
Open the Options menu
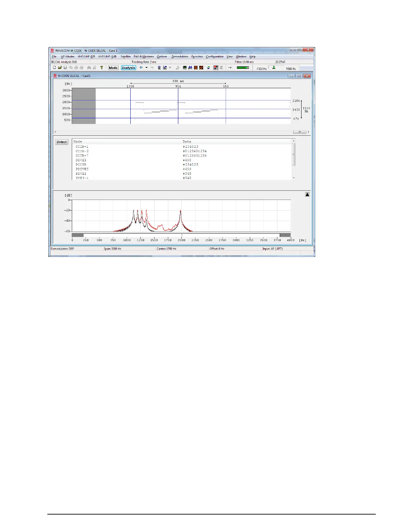162,56
